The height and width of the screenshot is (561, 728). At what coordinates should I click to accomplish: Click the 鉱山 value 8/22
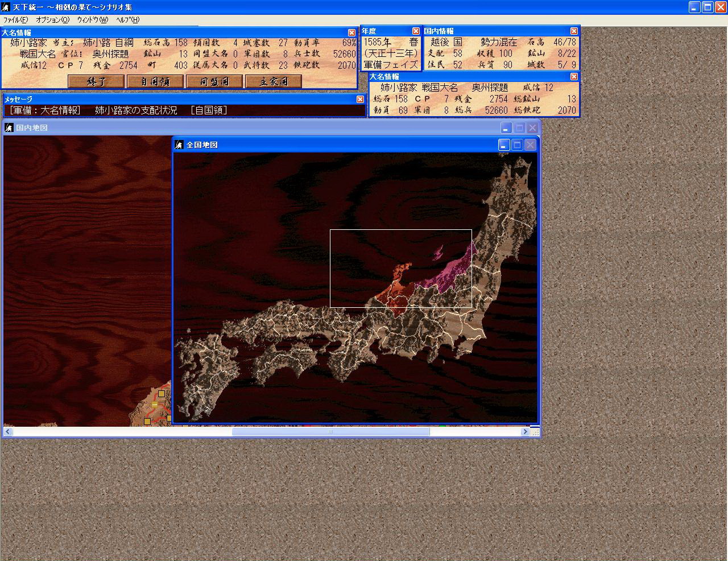point(566,53)
